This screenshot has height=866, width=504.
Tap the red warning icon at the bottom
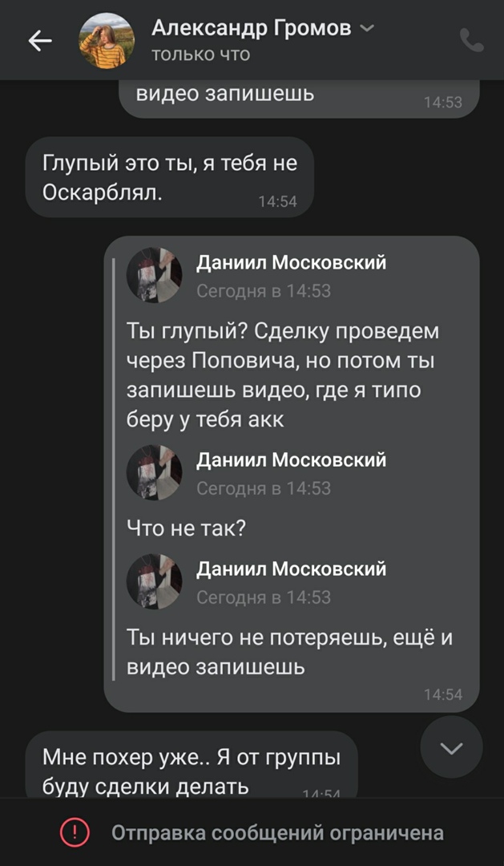pyautogui.click(x=75, y=833)
